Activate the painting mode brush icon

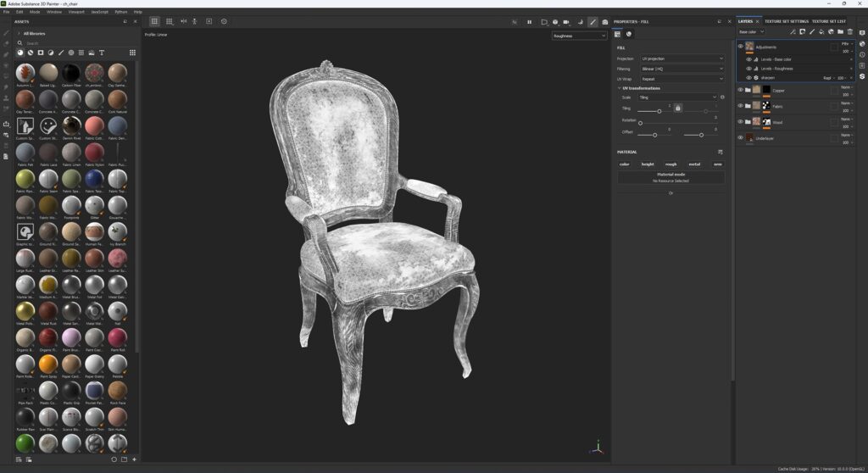593,22
